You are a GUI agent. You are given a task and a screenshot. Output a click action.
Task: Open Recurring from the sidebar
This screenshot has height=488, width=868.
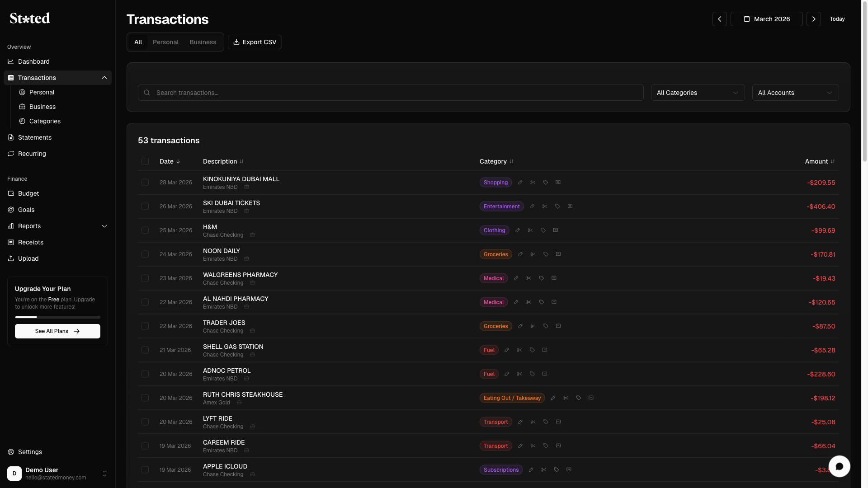(32, 154)
